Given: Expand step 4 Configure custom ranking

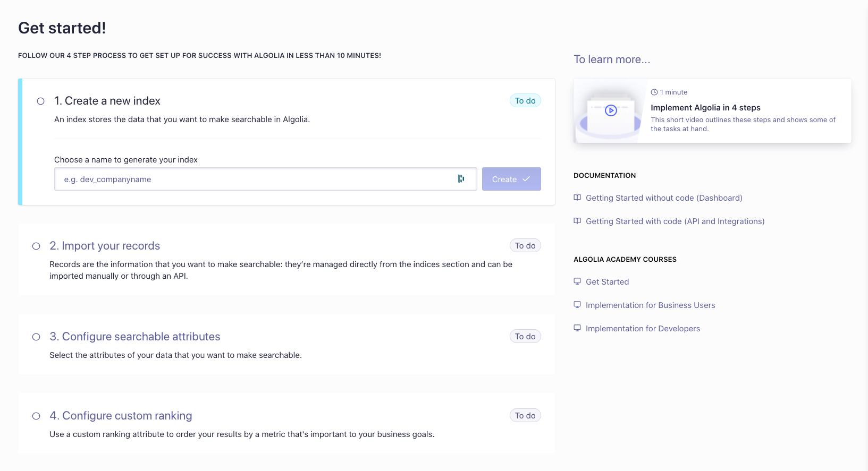Looking at the screenshot, I should [x=121, y=416].
